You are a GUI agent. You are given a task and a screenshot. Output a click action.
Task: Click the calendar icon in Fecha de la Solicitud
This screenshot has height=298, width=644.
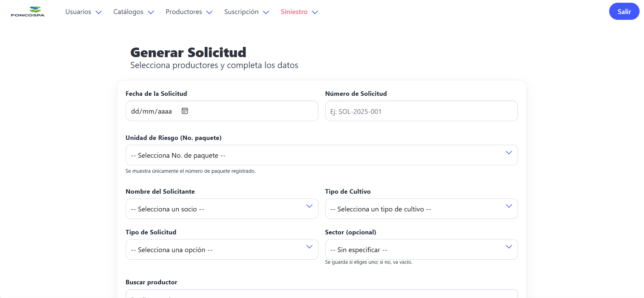point(184,111)
